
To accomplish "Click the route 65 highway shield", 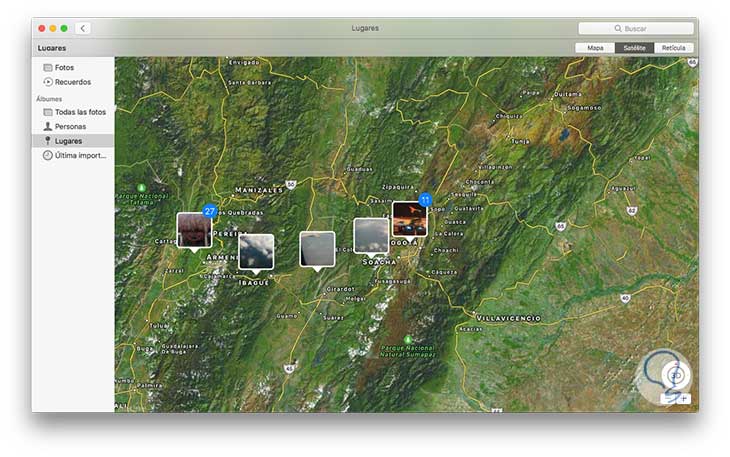I will pyautogui.click(x=561, y=226).
